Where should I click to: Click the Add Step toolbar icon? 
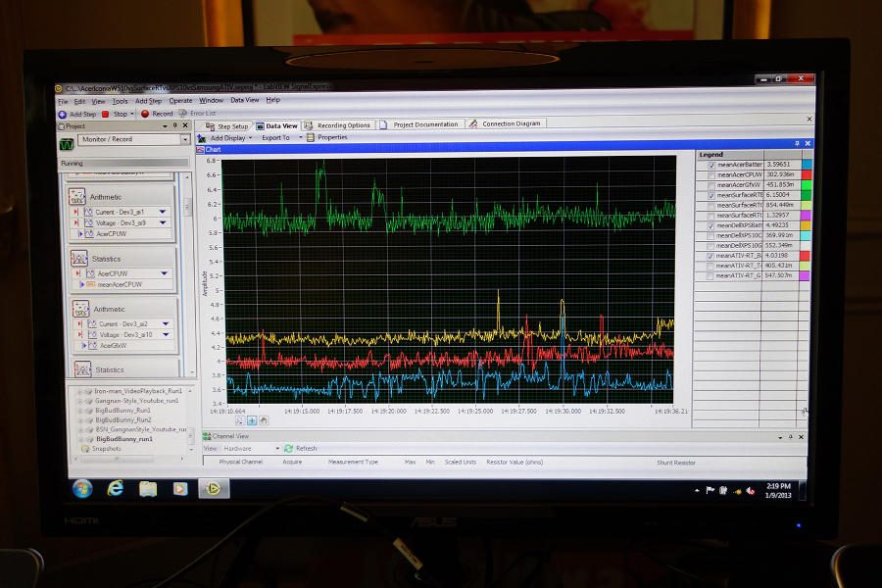(63, 114)
